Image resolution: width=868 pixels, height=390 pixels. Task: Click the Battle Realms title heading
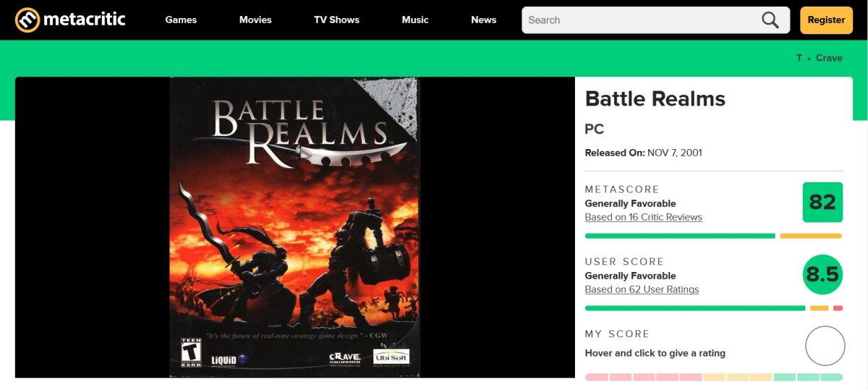655,99
